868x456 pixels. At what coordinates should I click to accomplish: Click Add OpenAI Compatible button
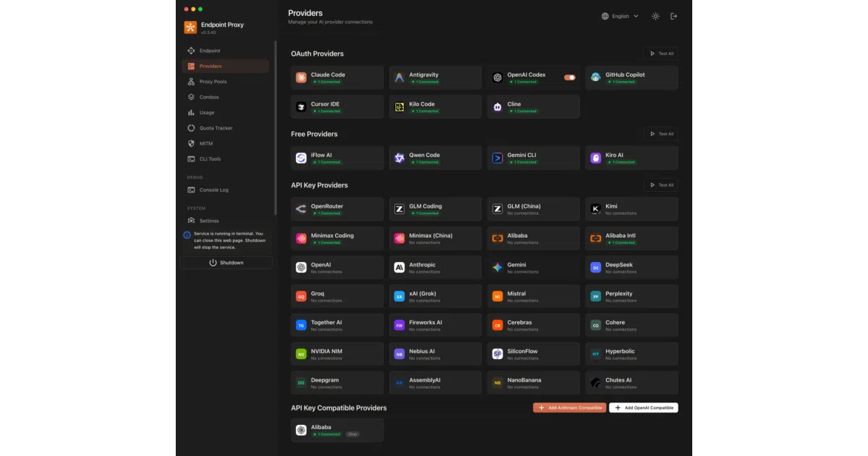point(644,408)
